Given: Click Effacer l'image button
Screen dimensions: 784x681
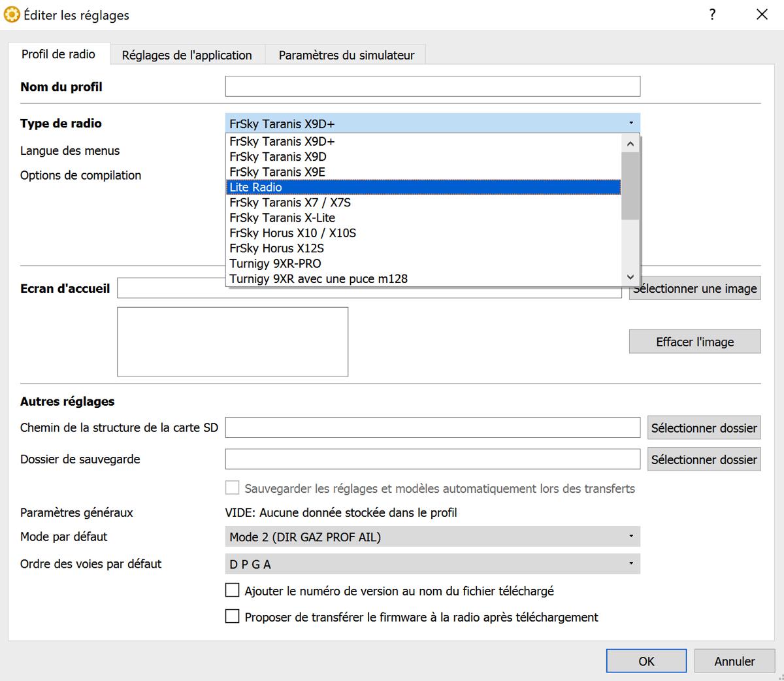Looking at the screenshot, I should (x=695, y=342).
